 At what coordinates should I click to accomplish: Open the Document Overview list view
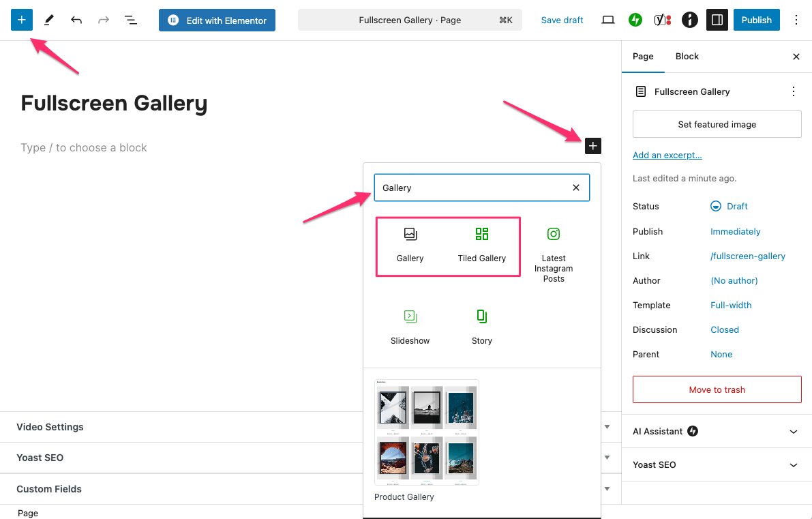pos(131,20)
